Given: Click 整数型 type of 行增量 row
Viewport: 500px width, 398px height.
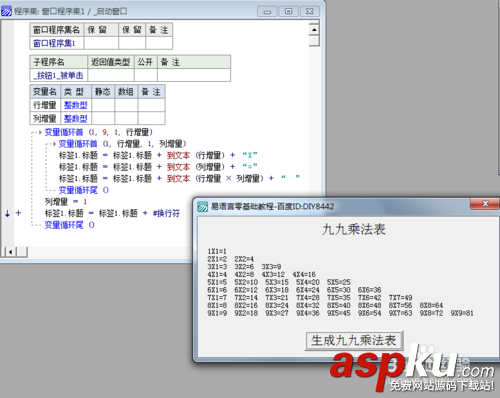Looking at the screenshot, I should (76, 105).
